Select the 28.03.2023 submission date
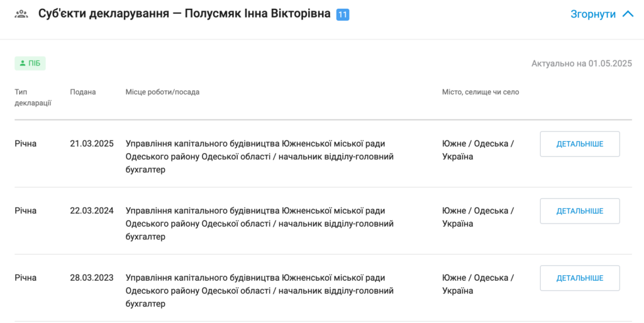Viewport: 644px width, 323px height. click(92, 278)
